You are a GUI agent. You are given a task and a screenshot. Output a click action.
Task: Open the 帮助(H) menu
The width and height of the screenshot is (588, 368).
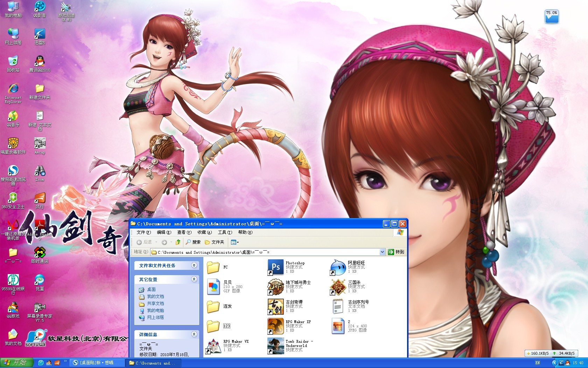(x=245, y=232)
